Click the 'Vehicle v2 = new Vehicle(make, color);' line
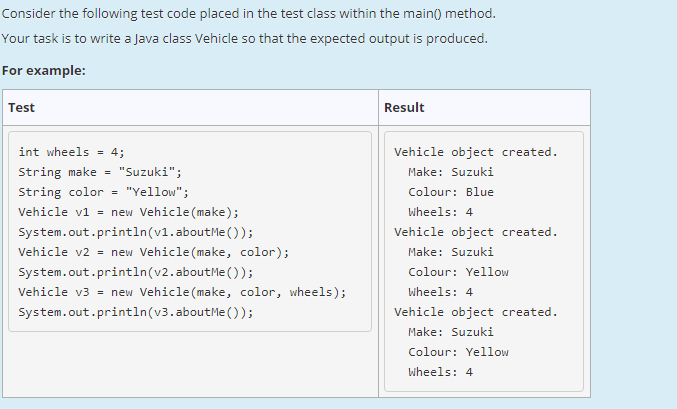 tap(153, 252)
